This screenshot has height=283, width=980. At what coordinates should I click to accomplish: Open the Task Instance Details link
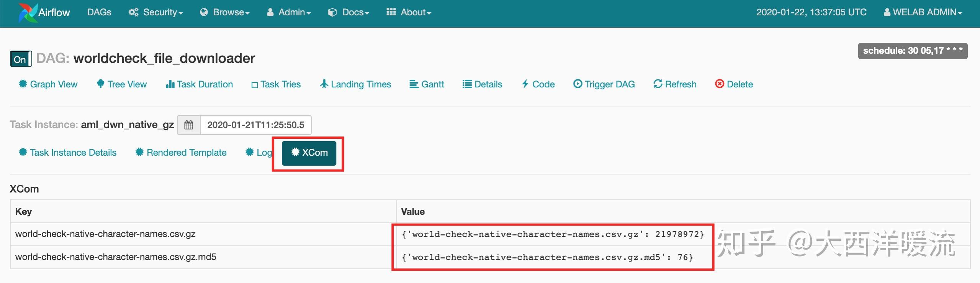[x=68, y=153]
